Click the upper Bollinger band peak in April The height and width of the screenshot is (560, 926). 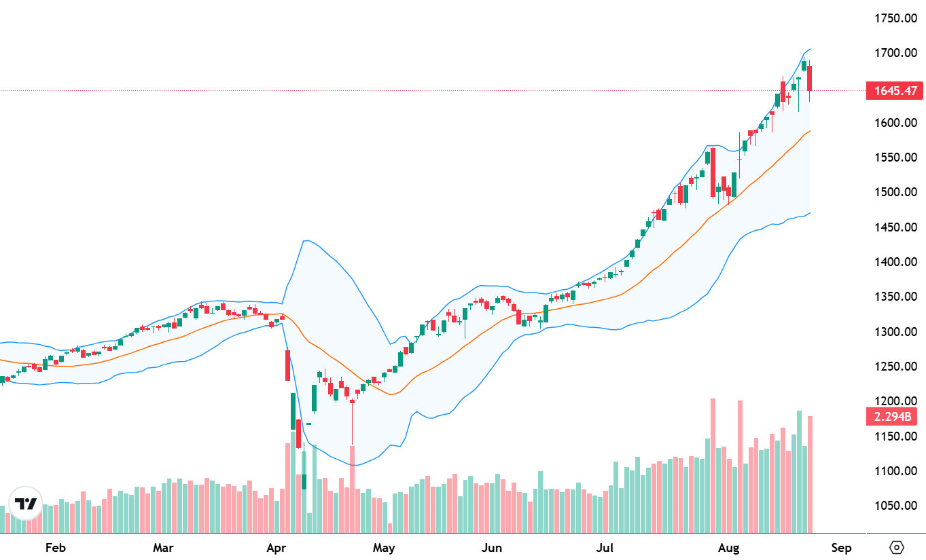(306, 240)
